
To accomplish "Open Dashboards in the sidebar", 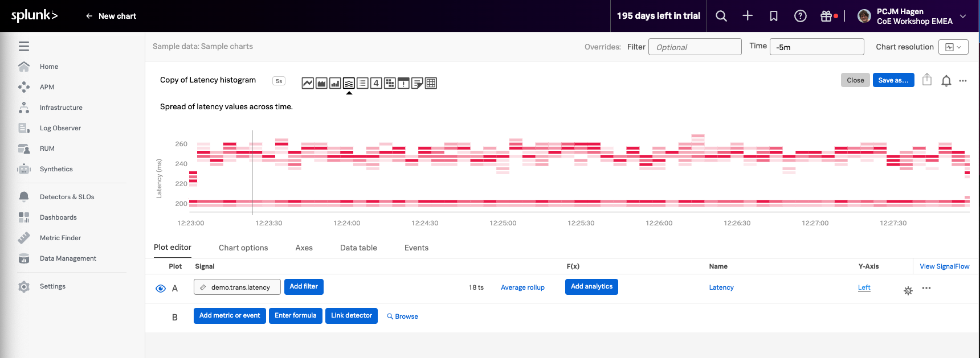I will click(x=58, y=217).
